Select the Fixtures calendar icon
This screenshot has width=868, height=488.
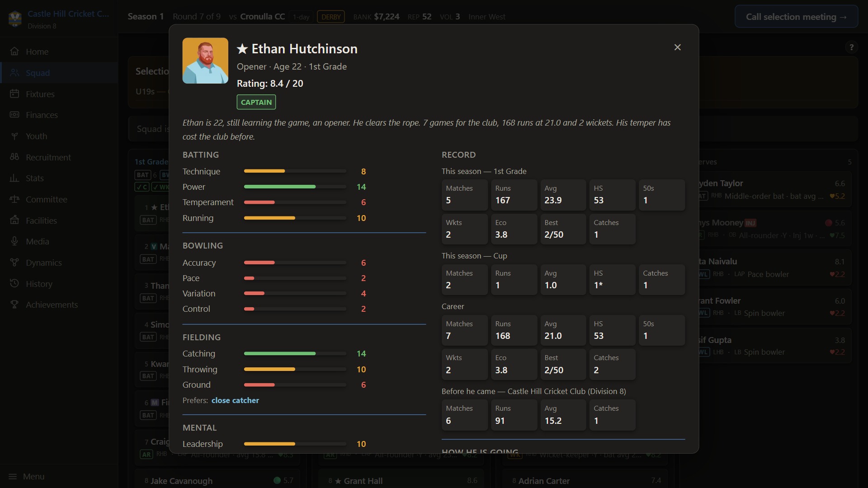tap(14, 94)
